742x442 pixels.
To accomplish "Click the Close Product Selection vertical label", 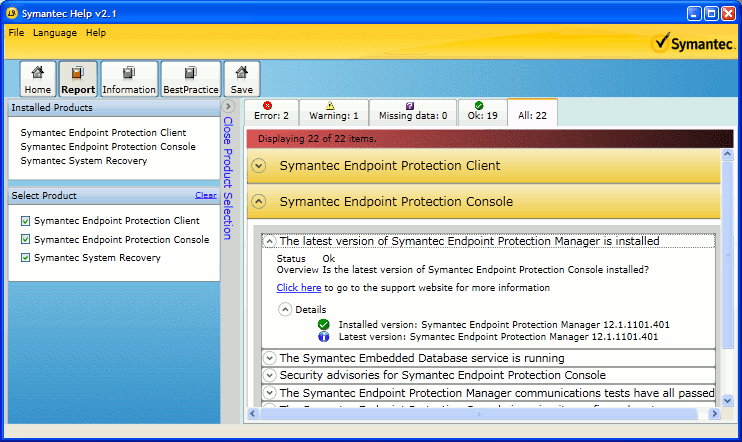I will pos(228,178).
